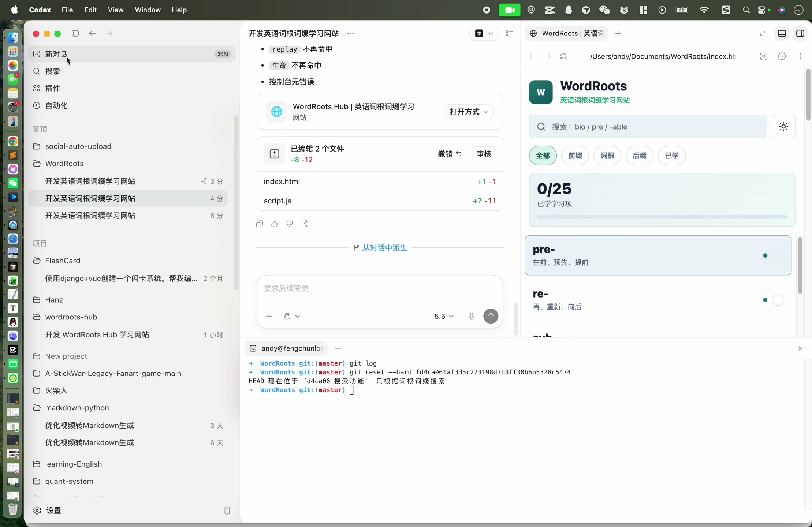Toggle the right side panel
Screen dimensions: 812x527
tap(800, 33)
